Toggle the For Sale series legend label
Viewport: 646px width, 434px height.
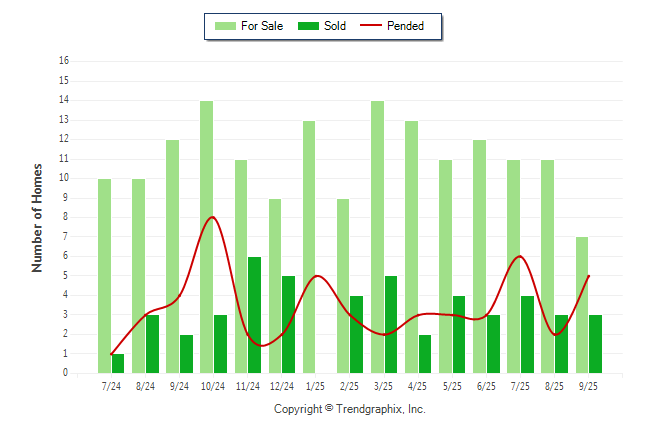click(262, 26)
